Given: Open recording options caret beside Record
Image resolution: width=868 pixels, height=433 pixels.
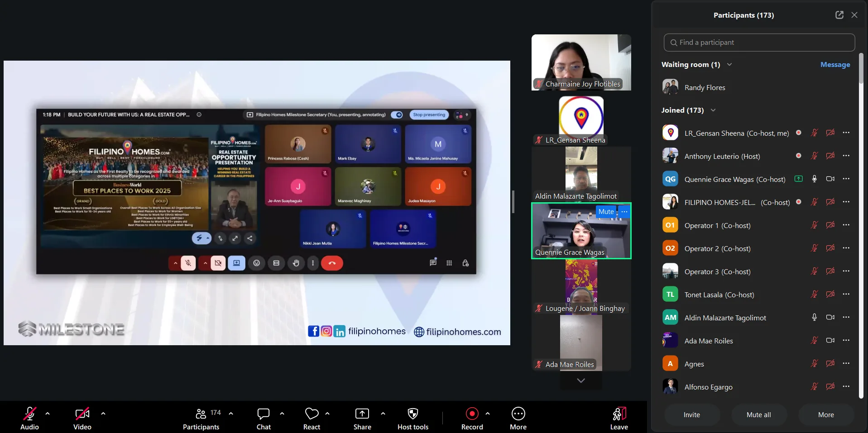Looking at the screenshot, I should 488,414.
